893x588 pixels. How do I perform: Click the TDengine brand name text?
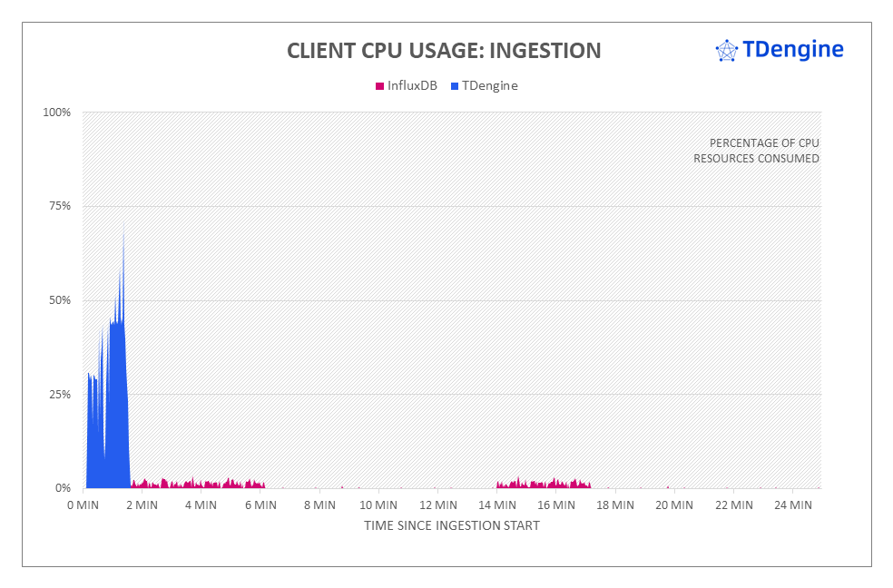click(x=792, y=49)
